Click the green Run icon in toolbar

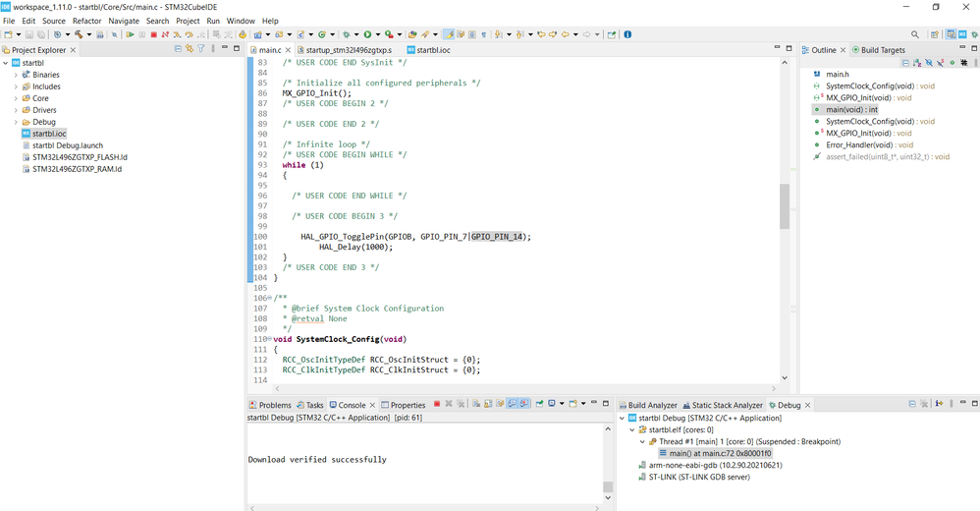pos(367,34)
